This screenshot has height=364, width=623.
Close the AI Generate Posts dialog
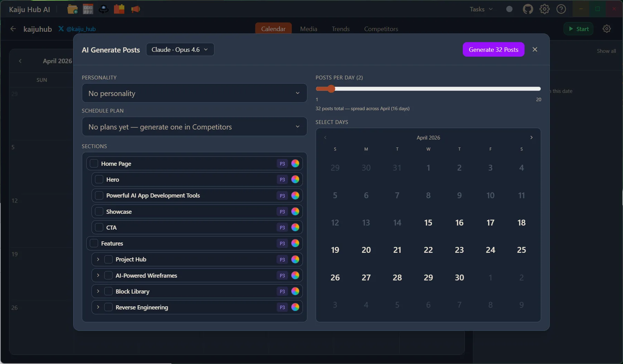point(535,49)
